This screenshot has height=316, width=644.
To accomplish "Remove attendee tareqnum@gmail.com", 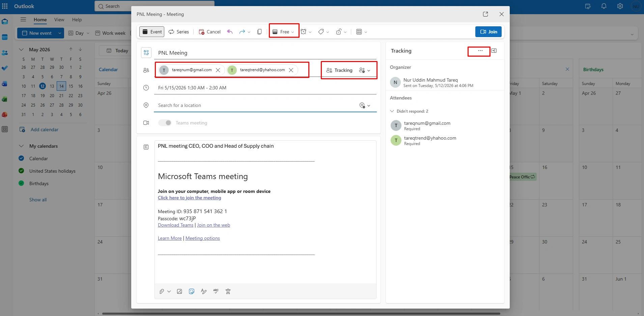I will pyautogui.click(x=218, y=70).
